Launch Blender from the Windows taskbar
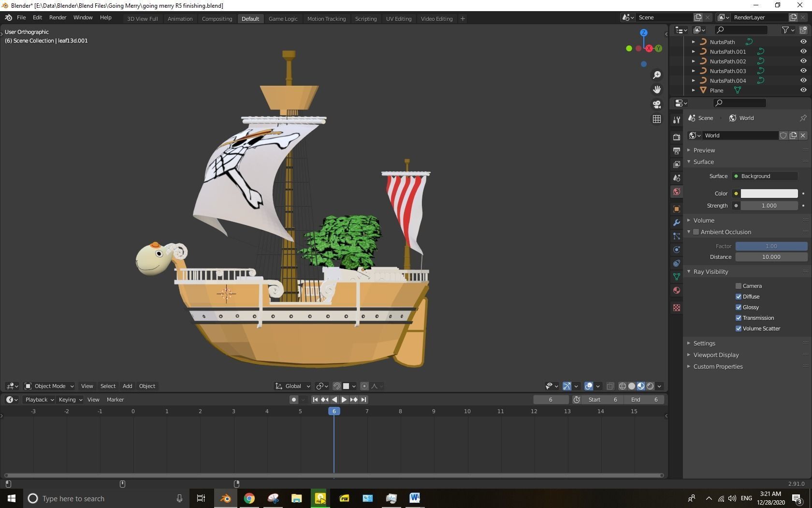The image size is (812, 508). tap(226, 498)
